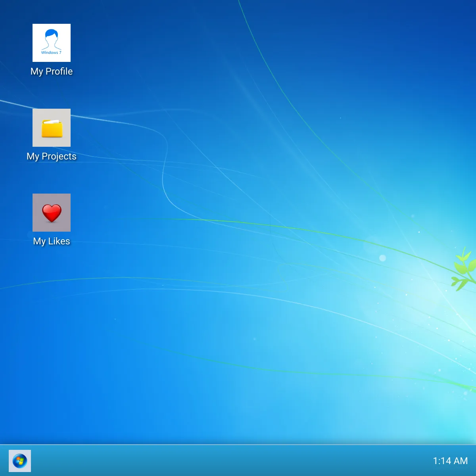Open the My Profile desktop icon

[x=52, y=43]
